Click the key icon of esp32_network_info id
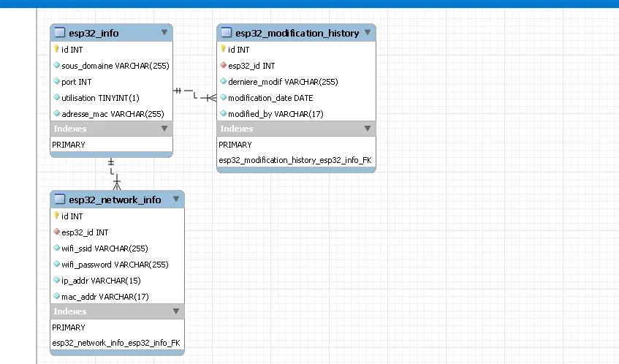This screenshot has width=619, height=364. click(x=56, y=216)
